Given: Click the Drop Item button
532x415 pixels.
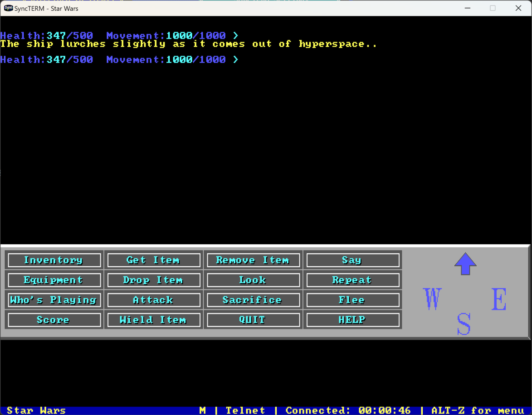Looking at the screenshot, I should 154,280.
